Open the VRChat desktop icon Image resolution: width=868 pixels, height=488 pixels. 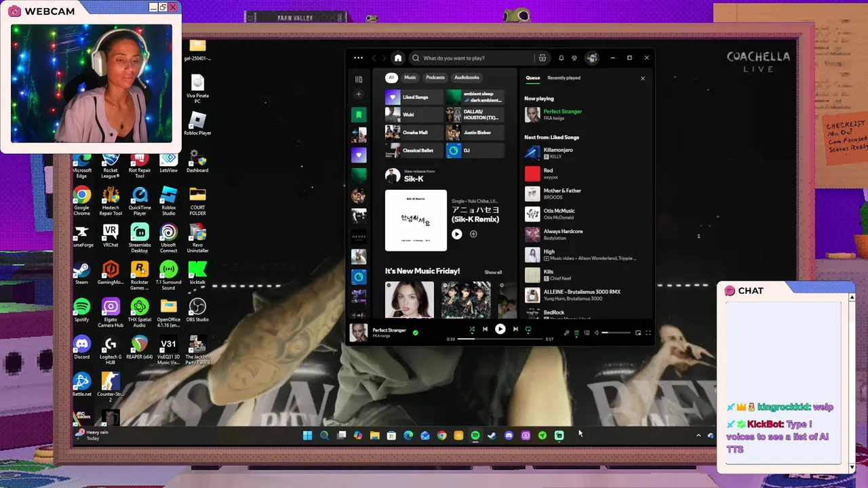[111, 236]
